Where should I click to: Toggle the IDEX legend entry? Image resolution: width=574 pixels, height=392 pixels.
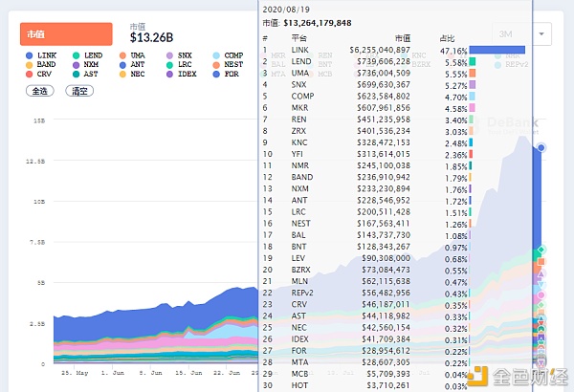[x=182, y=74]
